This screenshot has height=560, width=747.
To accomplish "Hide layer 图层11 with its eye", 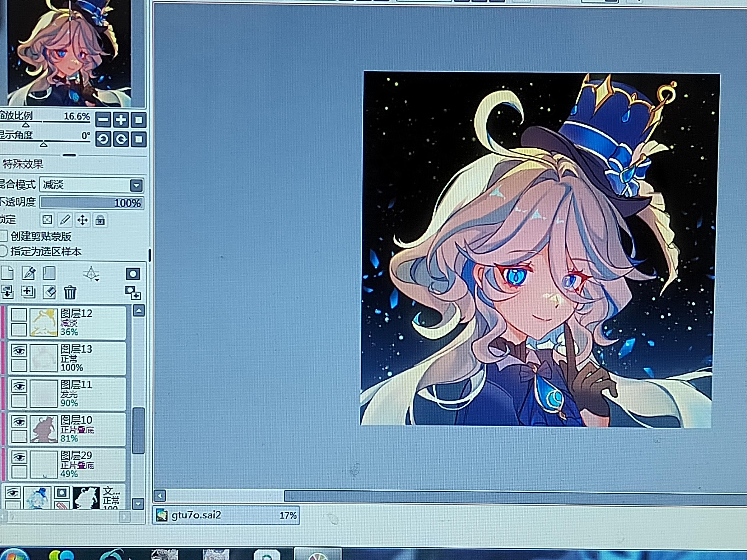I will [19, 386].
